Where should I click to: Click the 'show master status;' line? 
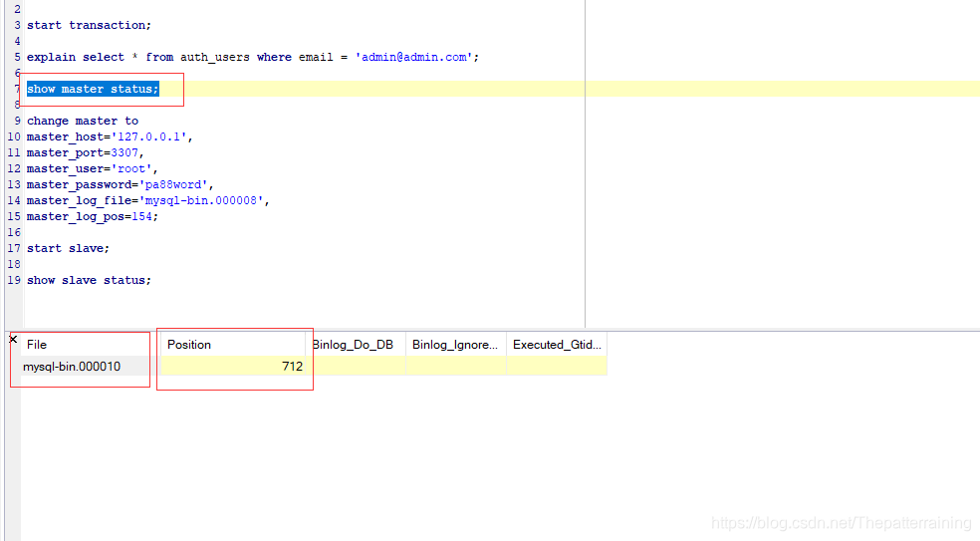point(93,89)
